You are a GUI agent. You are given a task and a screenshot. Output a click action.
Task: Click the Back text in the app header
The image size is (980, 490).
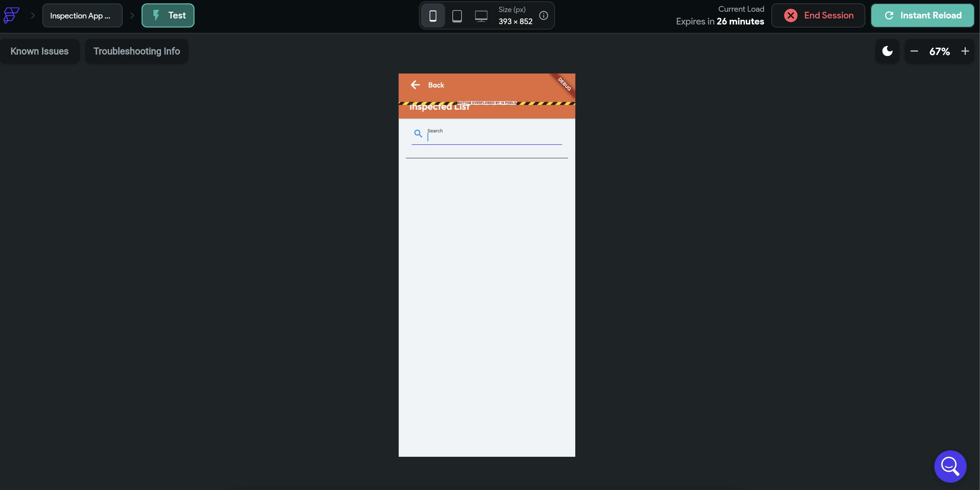(x=436, y=85)
